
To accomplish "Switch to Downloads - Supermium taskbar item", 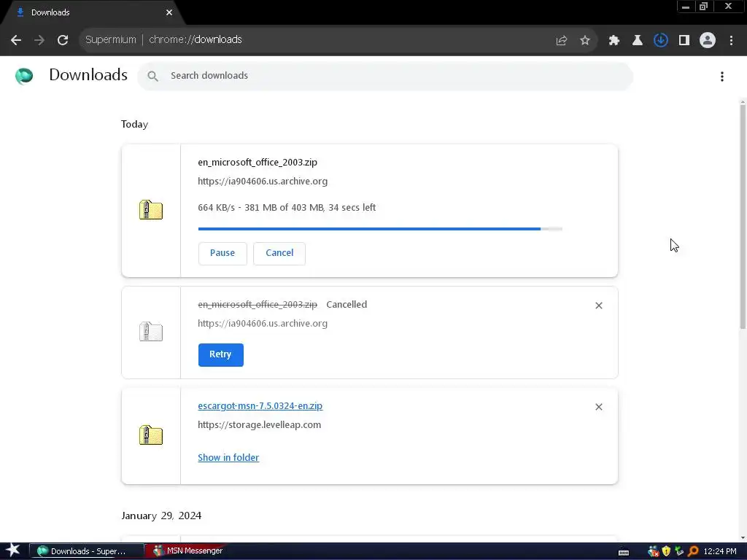I will [86, 551].
